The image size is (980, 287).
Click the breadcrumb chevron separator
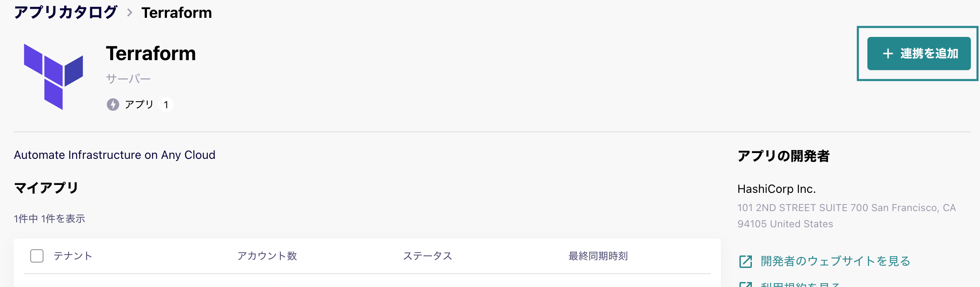click(x=130, y=12)
